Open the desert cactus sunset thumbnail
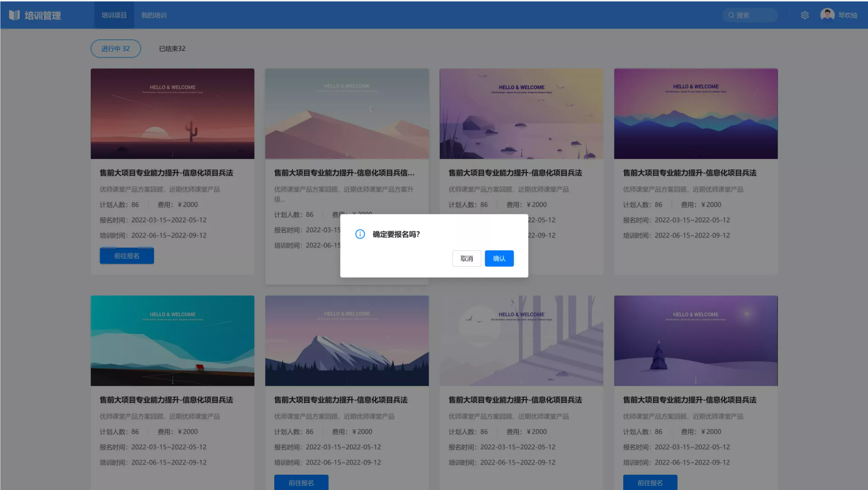Screen dimensions: 868x490 [172, 114]
